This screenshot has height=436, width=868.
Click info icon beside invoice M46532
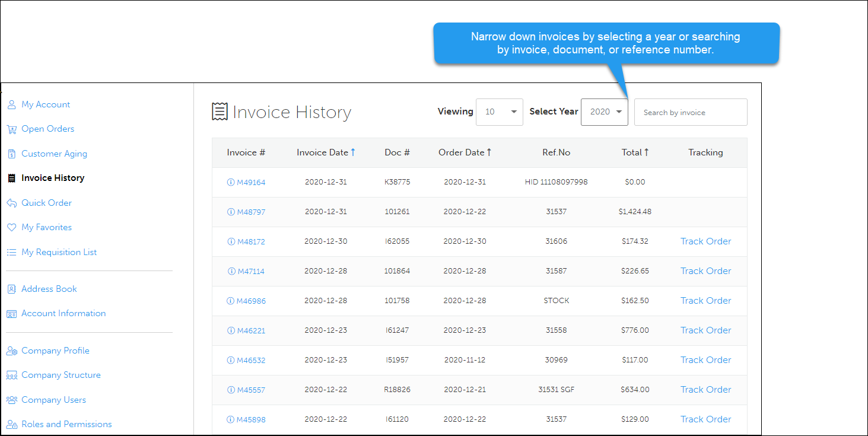click(x=231, y=360)
